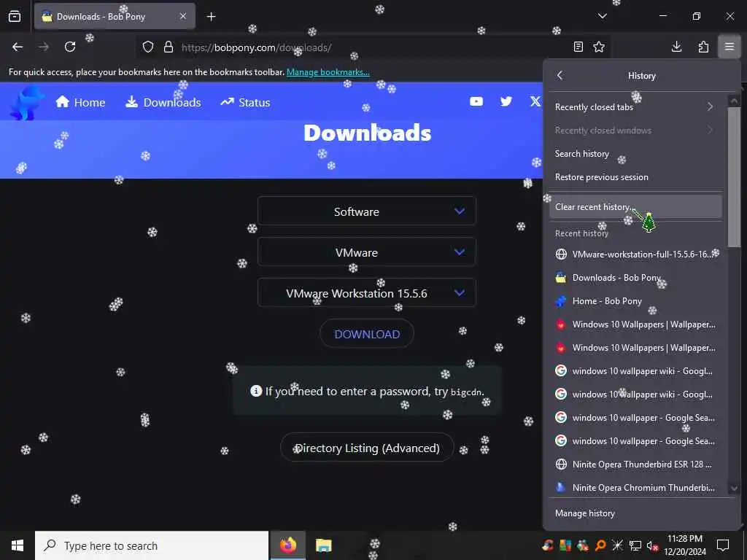This screenshot has height=560, width=747.
Task: Reload the current page
Action: (x=70, y=47)
